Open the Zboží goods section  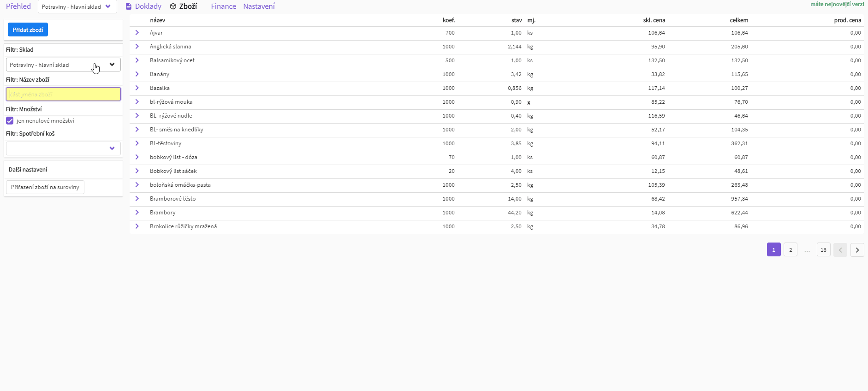[x=184, y=6]
